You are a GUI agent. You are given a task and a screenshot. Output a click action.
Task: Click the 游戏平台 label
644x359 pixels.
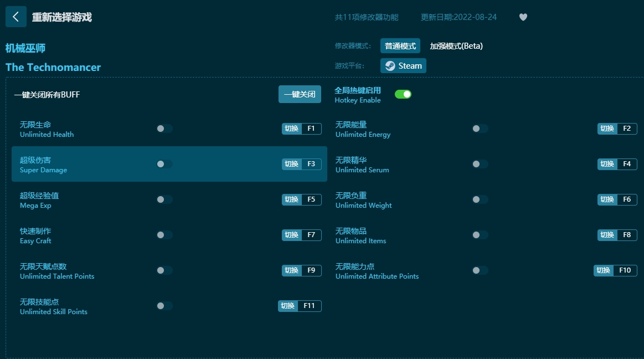click(349, 66)
